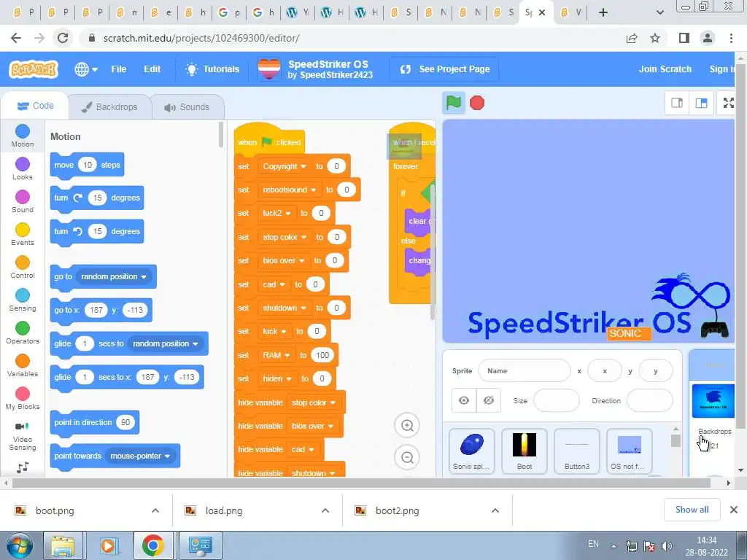Select the Operators block category
Screen dimensions: 747x560
coord(23,332)
